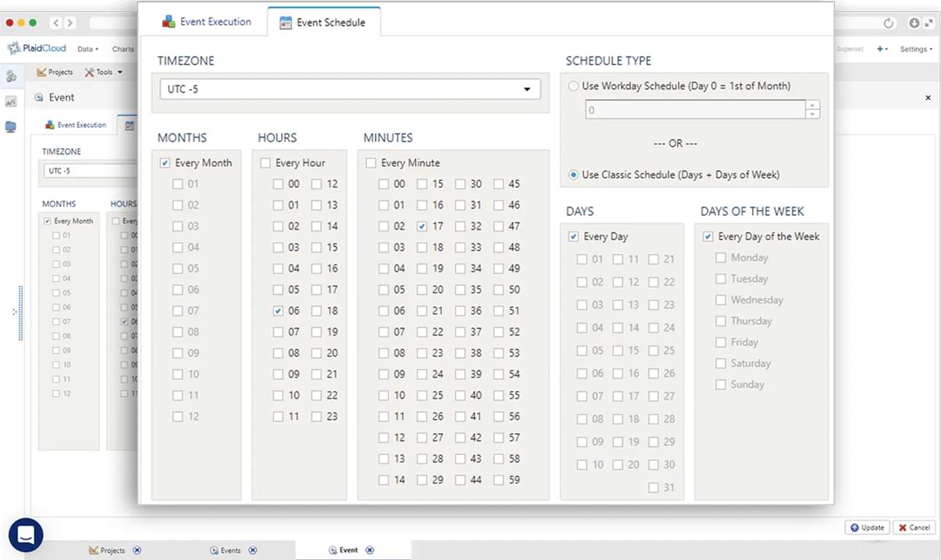This screenshot has height=560, width=941.
Task: Check Every Hour in the enlarged panel
Action: (x=265, y=163)
